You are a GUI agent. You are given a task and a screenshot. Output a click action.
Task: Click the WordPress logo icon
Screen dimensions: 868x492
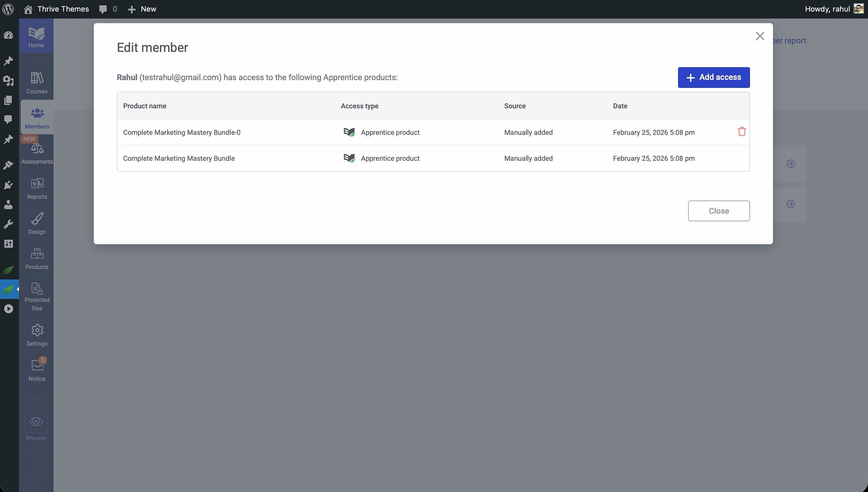(x=8, y=9)
